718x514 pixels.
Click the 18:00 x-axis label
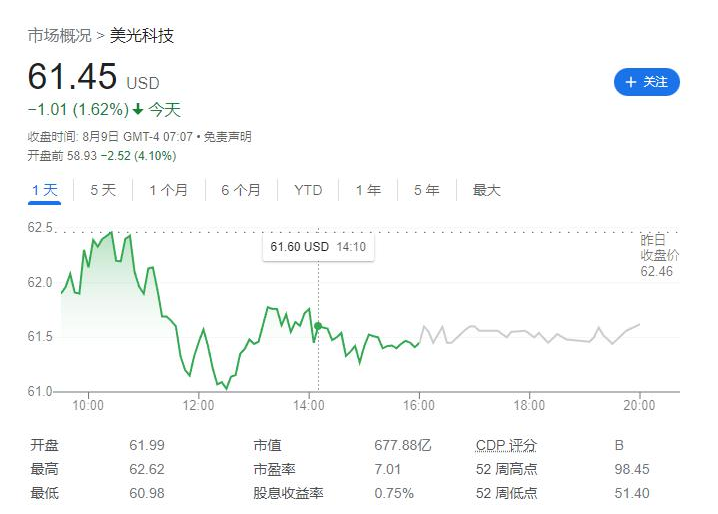[529, 405]
